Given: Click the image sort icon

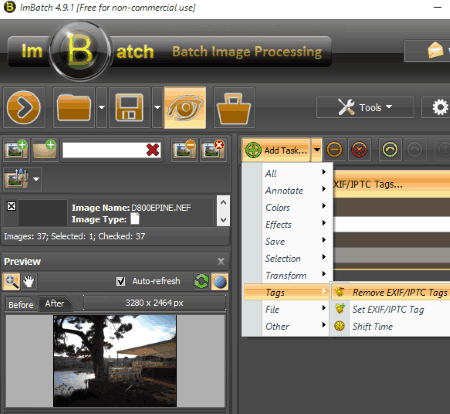Looking at the screenshot, I should (x=16, y=179).
